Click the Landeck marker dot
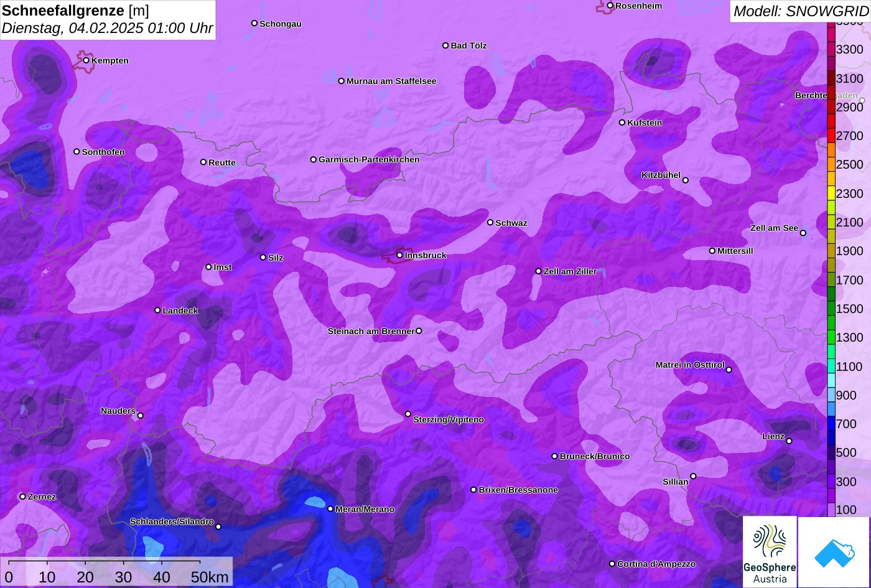Viewport: 871px width, 588px height. tap(157, 310)
